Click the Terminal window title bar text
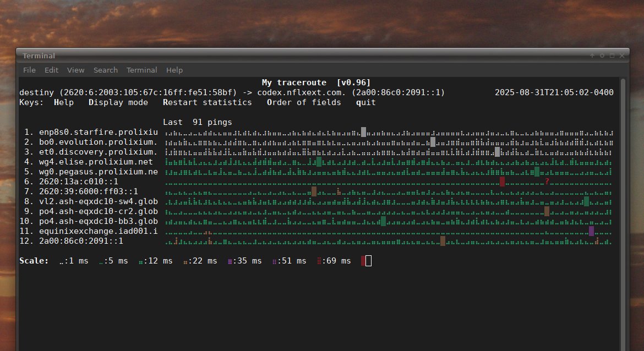644x351 pixels. click(39, 56)
